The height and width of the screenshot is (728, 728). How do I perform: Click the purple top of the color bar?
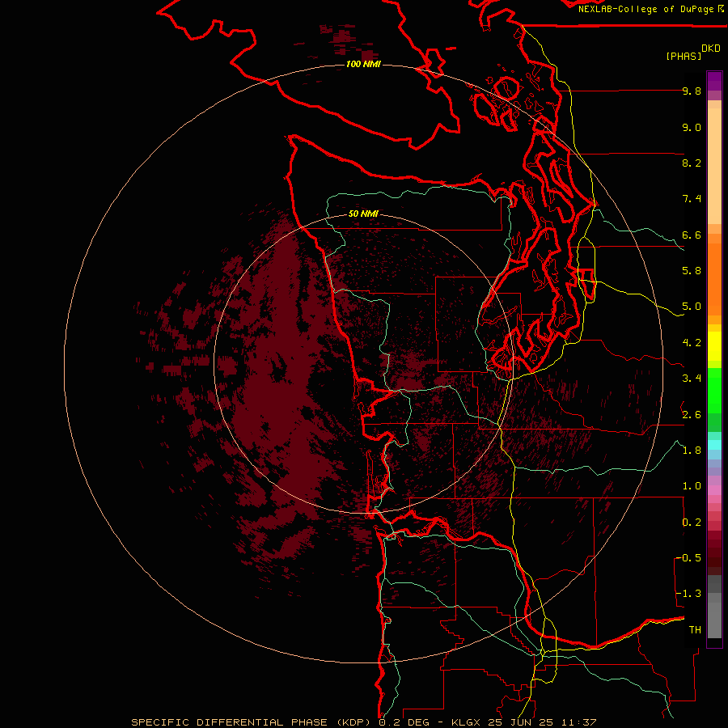click(714, 81)
